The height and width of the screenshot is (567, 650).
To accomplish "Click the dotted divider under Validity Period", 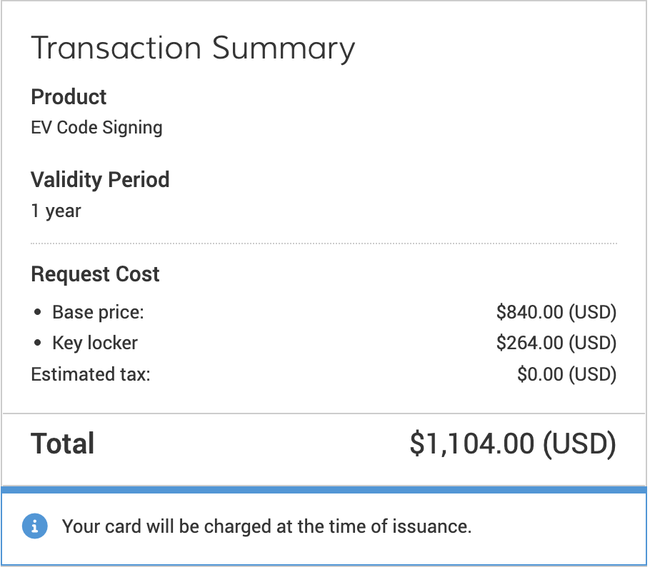I will pos(324,243).
